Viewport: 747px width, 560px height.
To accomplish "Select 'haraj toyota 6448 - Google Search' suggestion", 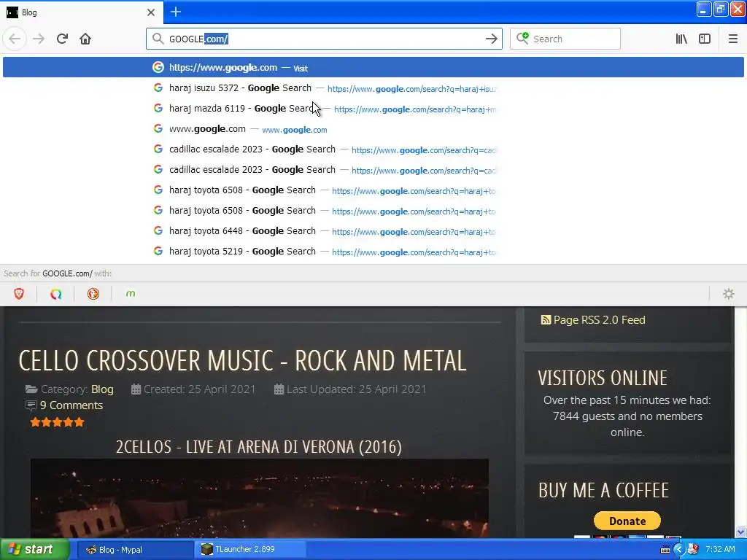I will coord(373,231).
